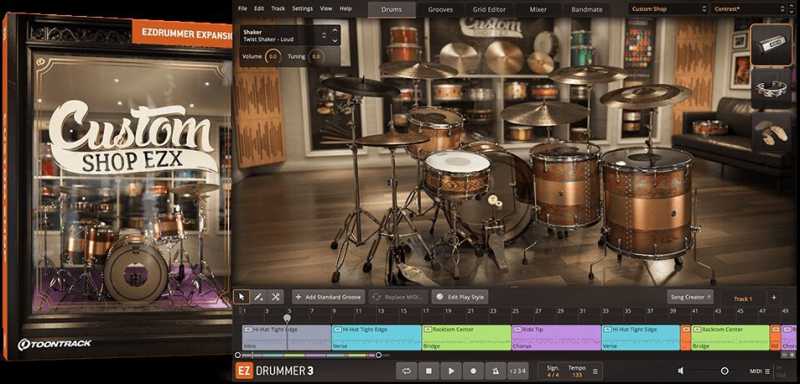Screen dimensions: 800x384
Task: Click the 4/4 time signature value
Action: click(x=553, y=374)
